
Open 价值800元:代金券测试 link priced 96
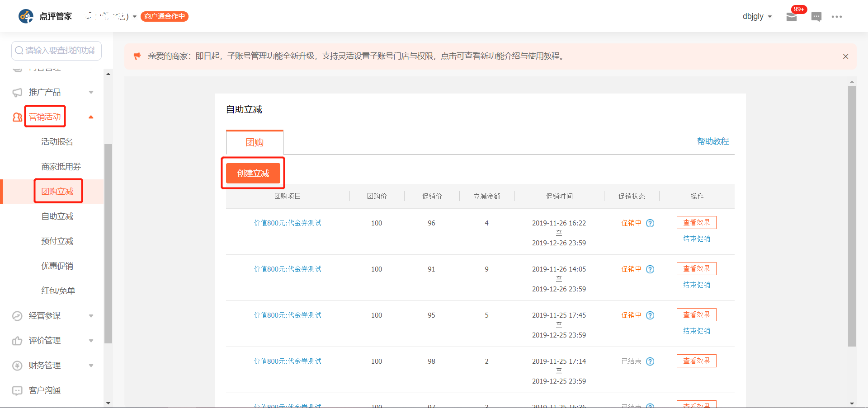pos(288,223)
